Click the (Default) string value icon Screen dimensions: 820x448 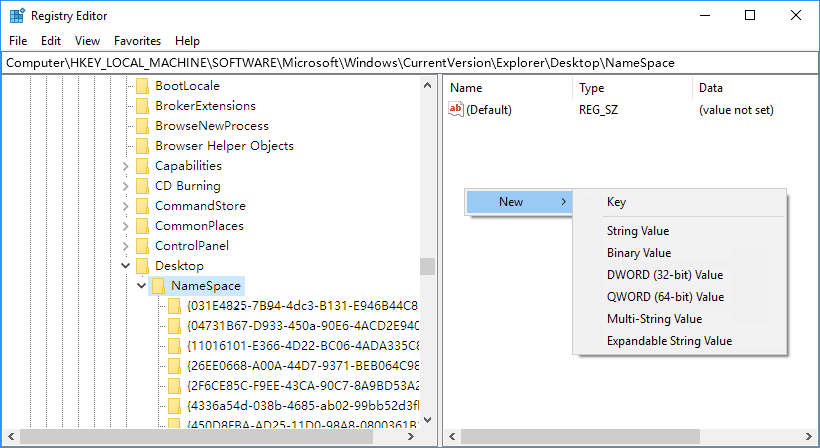457,110
